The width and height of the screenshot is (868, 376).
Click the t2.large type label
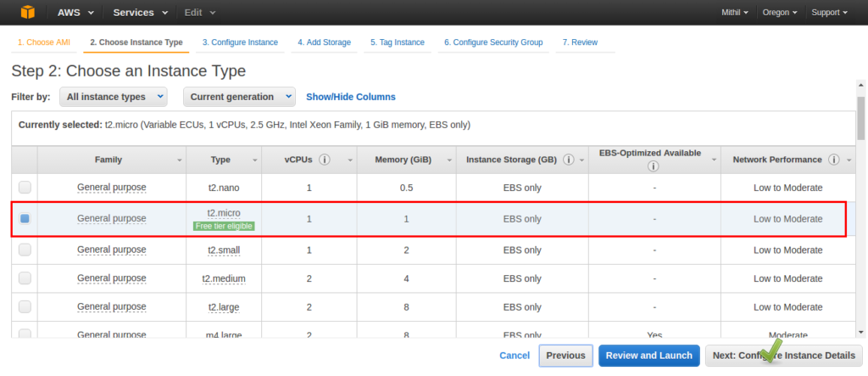224,306
